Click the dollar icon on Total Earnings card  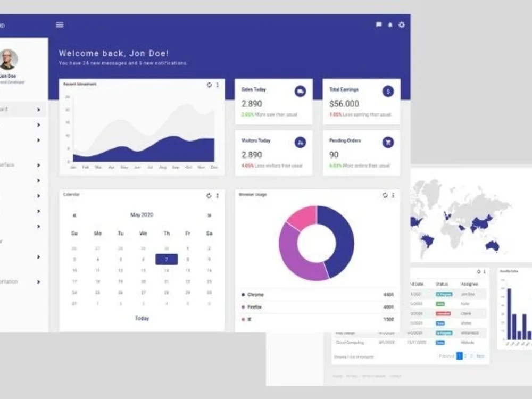[388, 92]
